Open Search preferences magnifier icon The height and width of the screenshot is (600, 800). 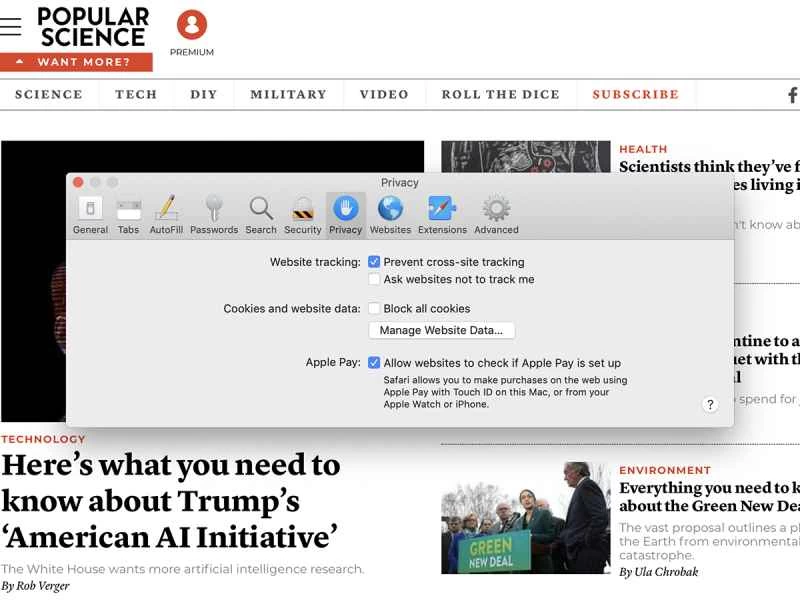(x=261, y=214)
